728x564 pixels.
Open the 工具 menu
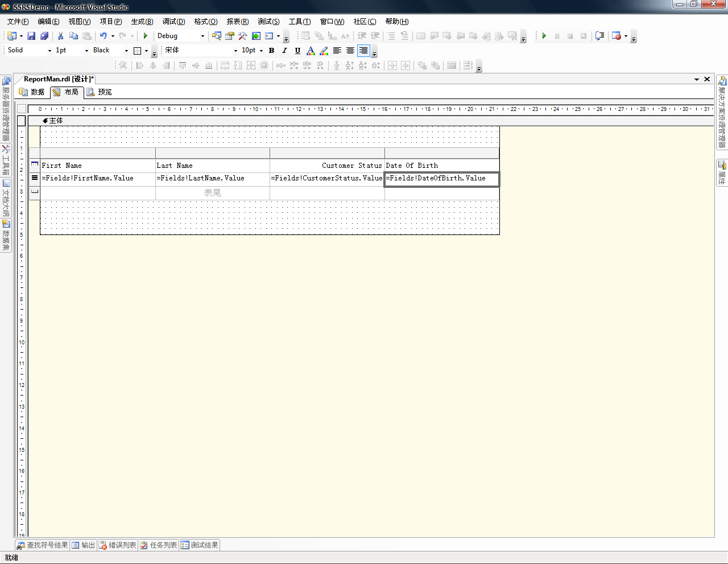[x=300, y=22]
